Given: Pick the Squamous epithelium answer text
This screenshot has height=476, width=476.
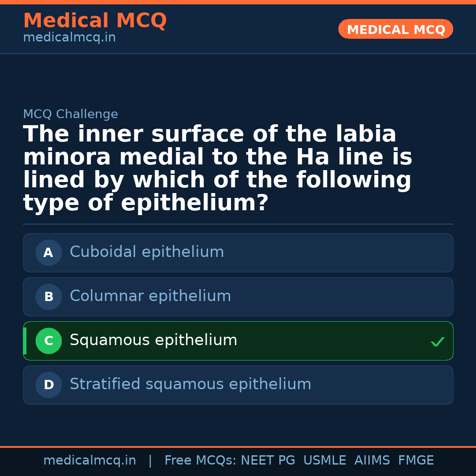Looking at the screenshot, I should (x=153, y=340).
